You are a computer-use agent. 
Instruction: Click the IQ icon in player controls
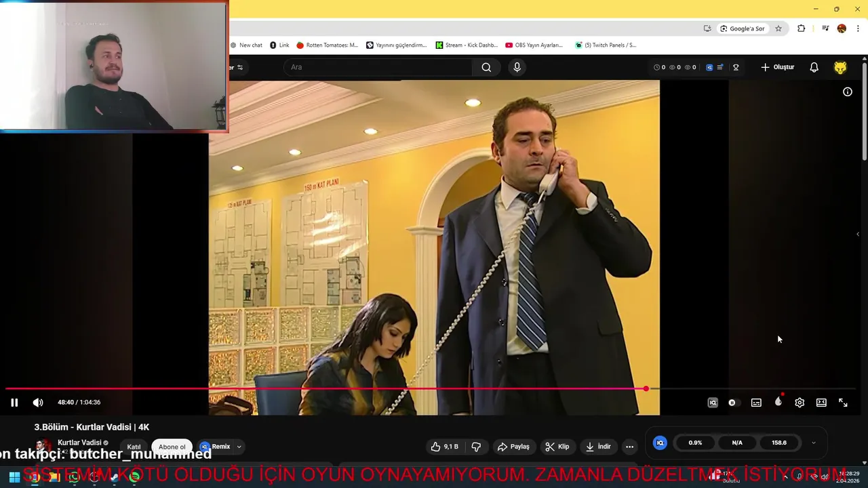[x=713, y=403]
